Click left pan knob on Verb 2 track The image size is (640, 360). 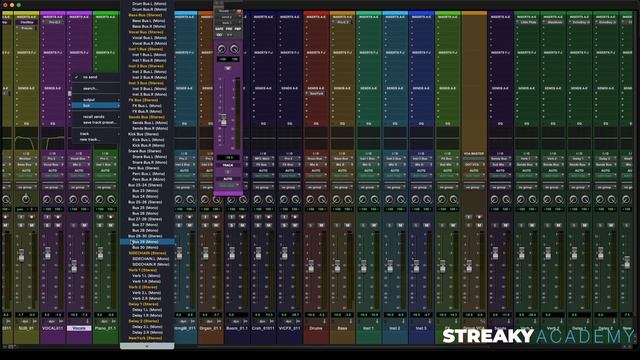click(547, 200)
